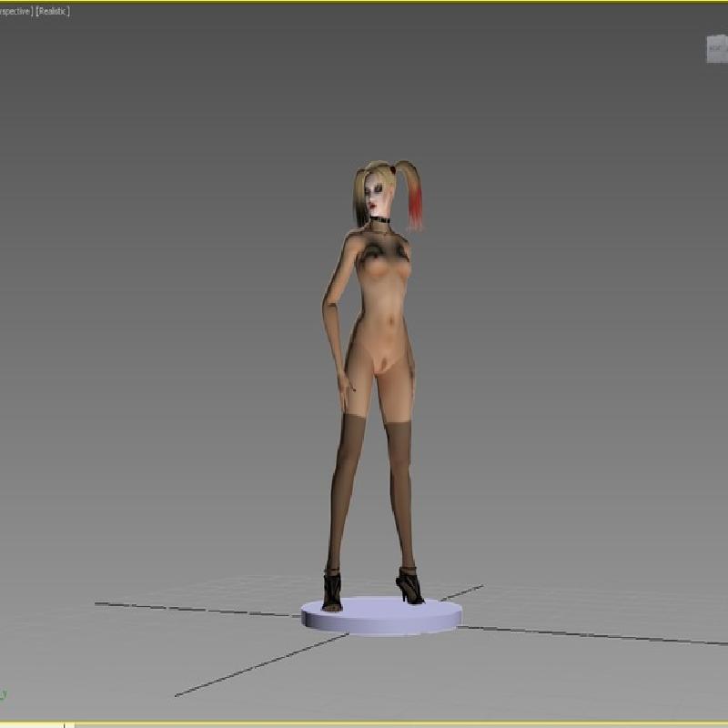Select the lavender cylinder platform object
Image resolution: width=728 pixels, height=728 pixels.
381,616
